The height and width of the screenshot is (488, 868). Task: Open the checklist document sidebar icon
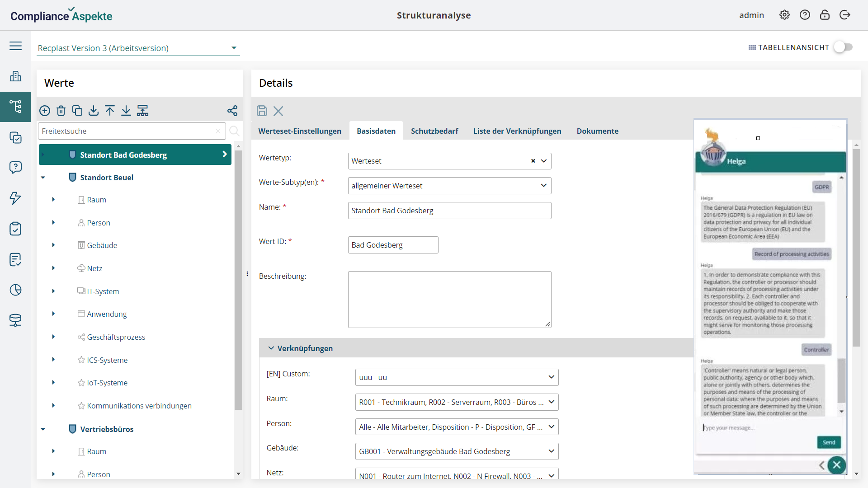(x=15, y=259)
